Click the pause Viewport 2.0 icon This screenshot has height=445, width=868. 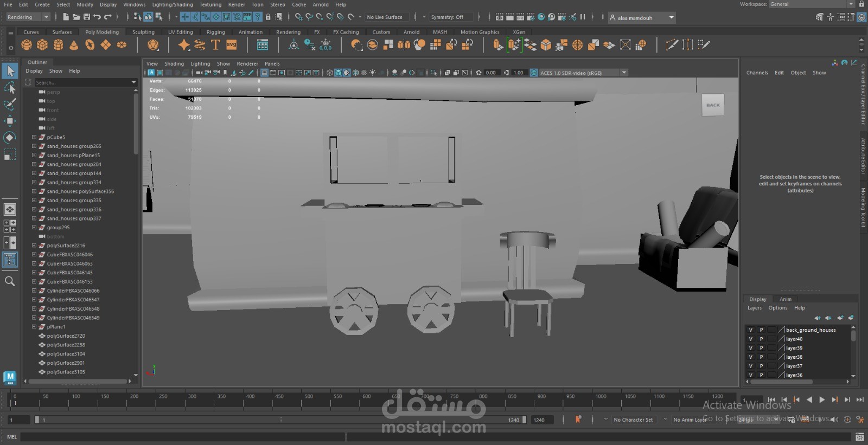click(x=583, y=17)
